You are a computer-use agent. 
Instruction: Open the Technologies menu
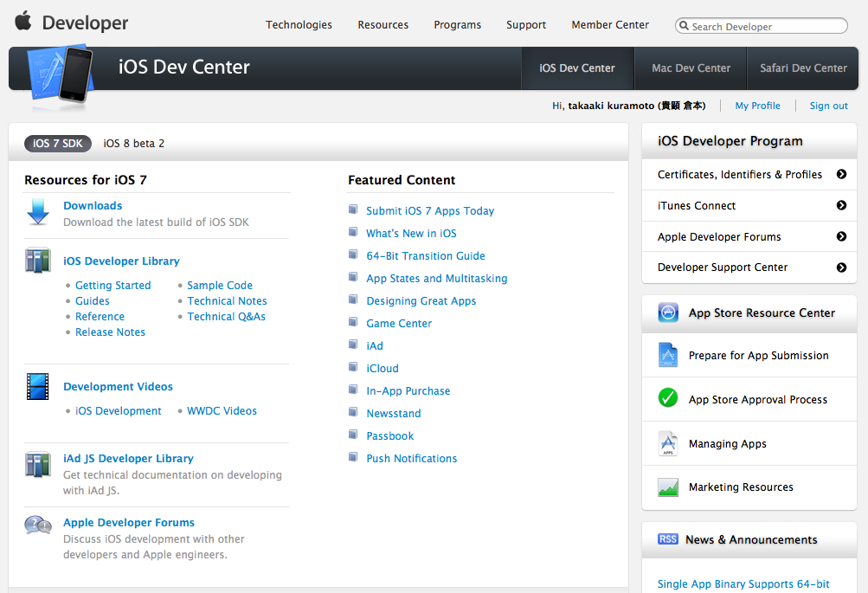(x=299, y=25)
